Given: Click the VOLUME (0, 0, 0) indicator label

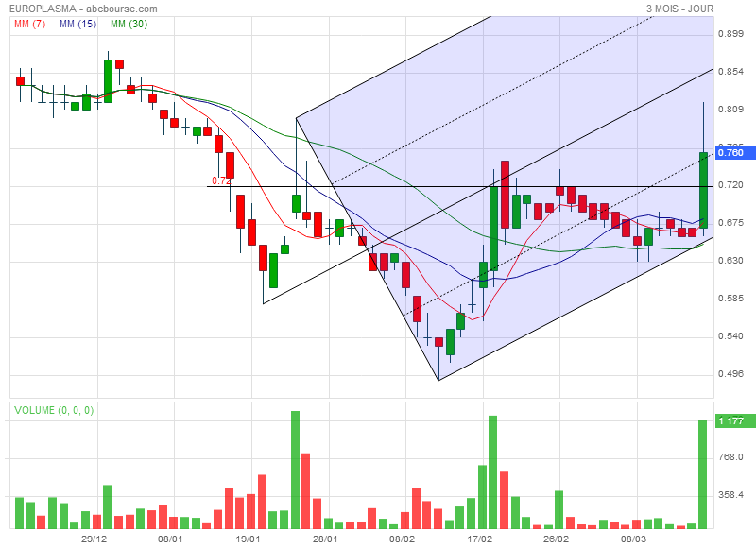Looking at the screenshot, I should pos(54,410).
